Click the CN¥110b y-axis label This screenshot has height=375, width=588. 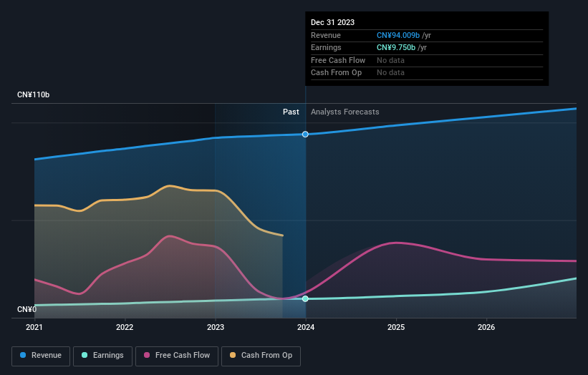point(34,94)
